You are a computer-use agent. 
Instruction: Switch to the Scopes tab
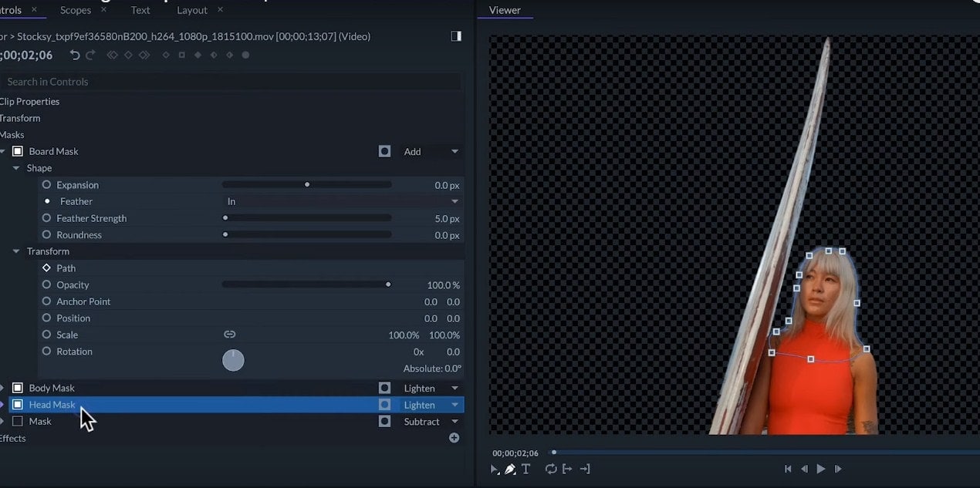tap(76, 10)
